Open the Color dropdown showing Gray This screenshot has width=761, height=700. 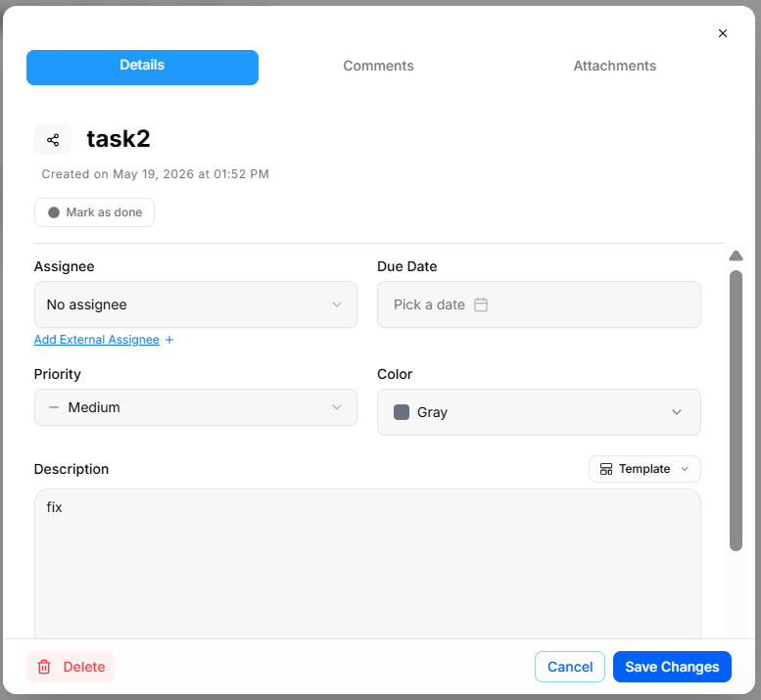click(x=539, y=412)
